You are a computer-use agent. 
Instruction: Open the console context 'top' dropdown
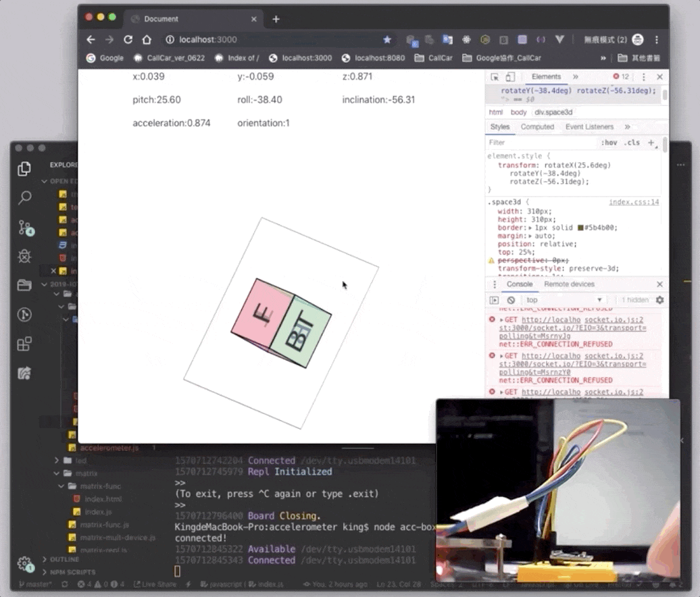click(564, 301)
